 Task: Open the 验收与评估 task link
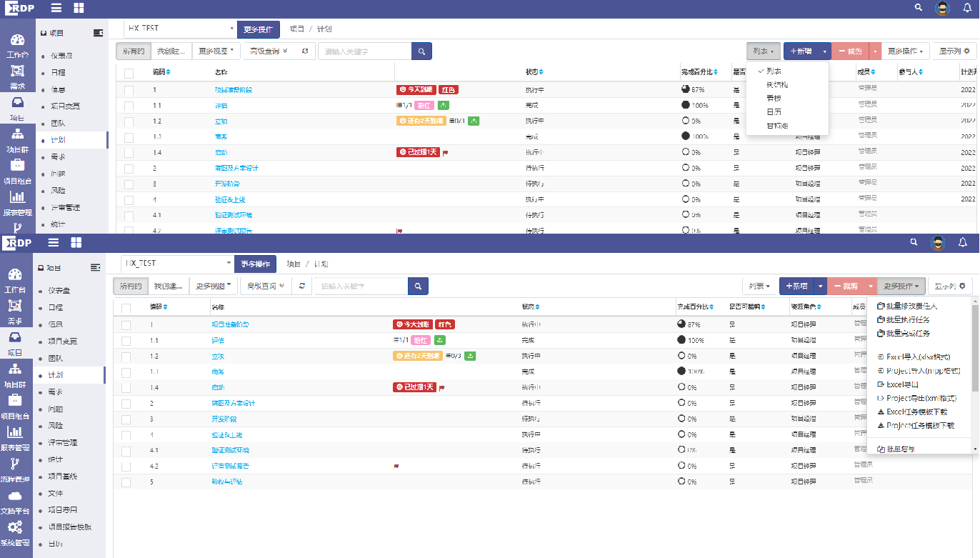click(x=227, y=482)
